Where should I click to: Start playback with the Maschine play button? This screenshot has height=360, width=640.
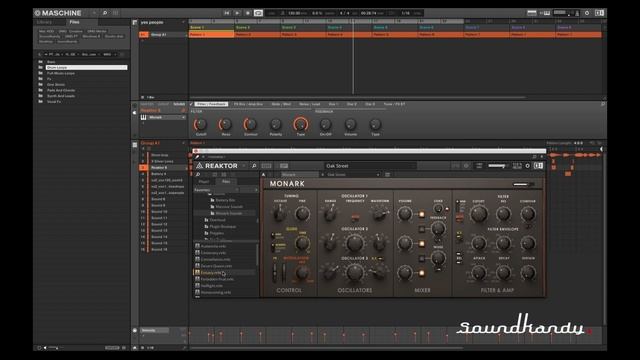[237, 13]
